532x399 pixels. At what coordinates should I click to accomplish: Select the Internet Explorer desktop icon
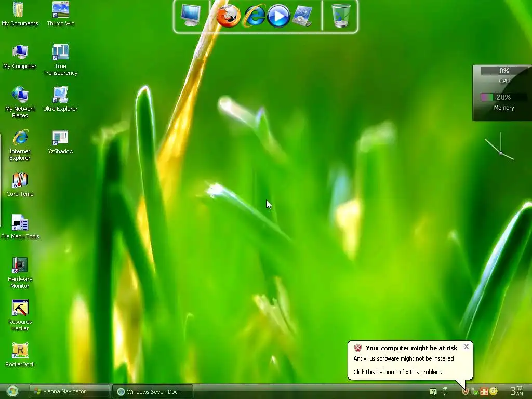[20, 145]
